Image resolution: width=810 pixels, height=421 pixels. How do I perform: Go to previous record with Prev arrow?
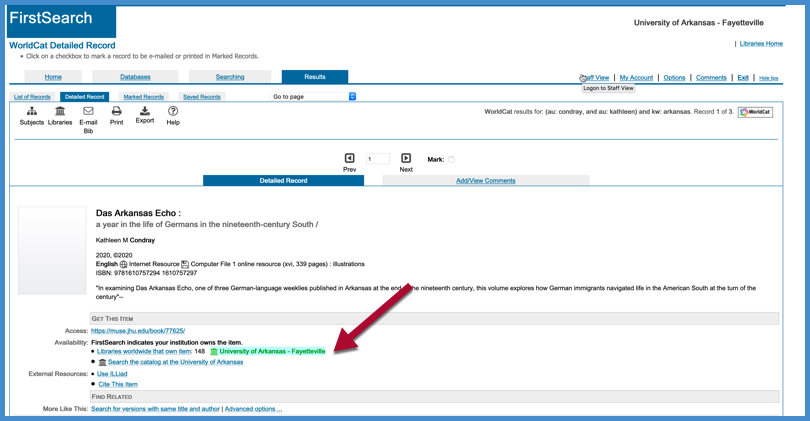(x=349, y=159)
